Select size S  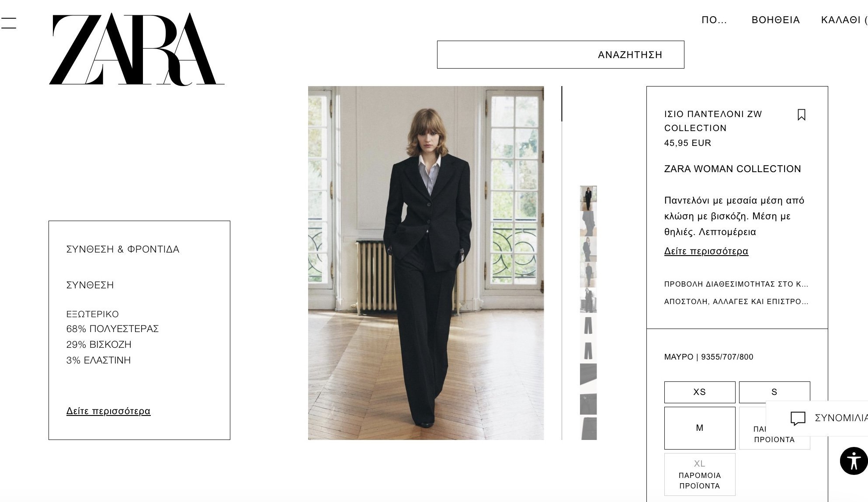coord(774,392)
